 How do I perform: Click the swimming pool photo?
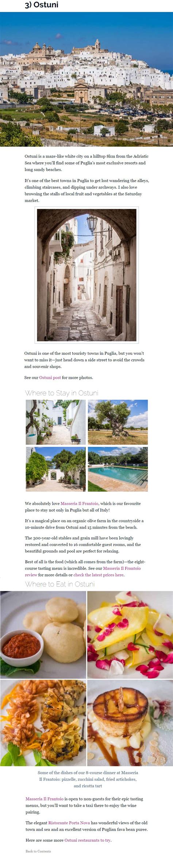tap(118, 469)
